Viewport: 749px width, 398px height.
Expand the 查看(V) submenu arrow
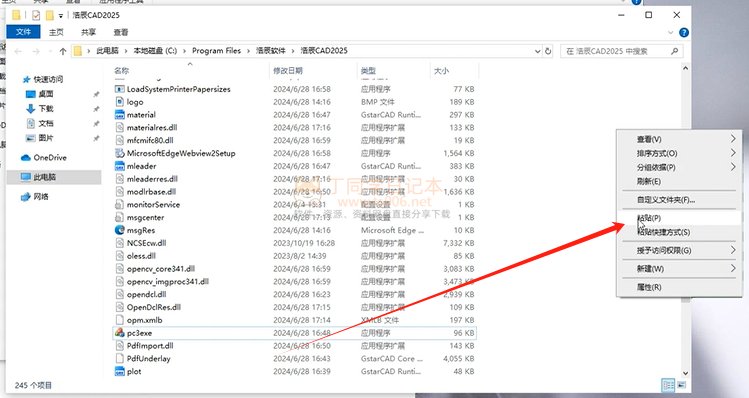pos(733,139)
